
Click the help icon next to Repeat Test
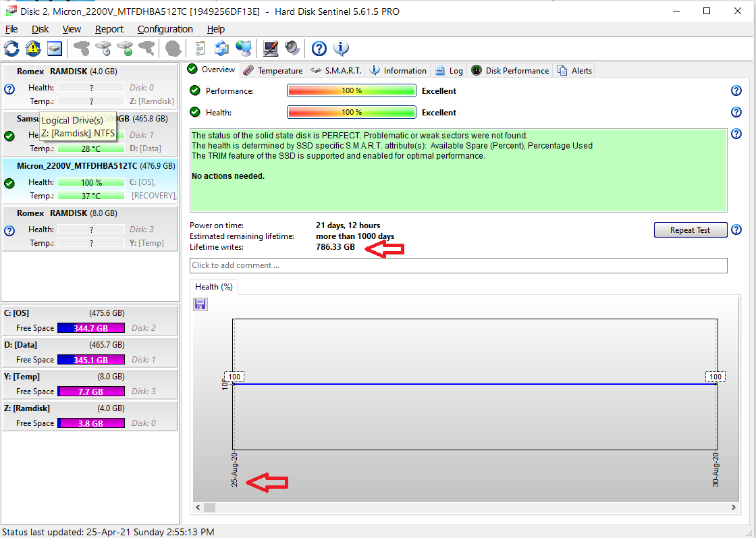click(x=736, y=230)
